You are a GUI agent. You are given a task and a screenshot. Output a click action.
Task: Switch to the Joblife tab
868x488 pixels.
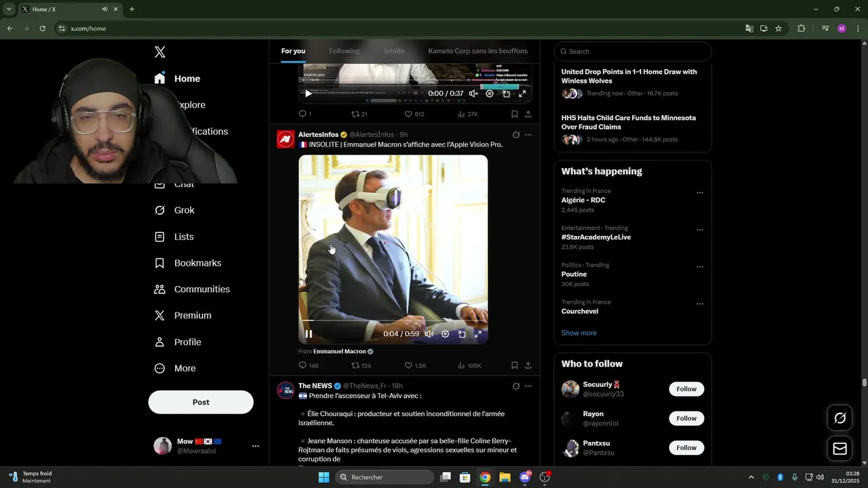[x=394, y=51]
